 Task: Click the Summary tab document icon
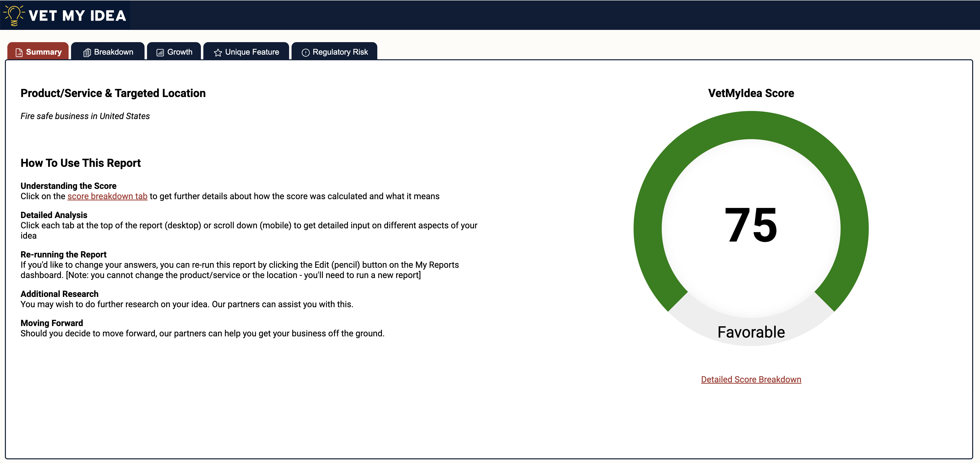[19, 52]
